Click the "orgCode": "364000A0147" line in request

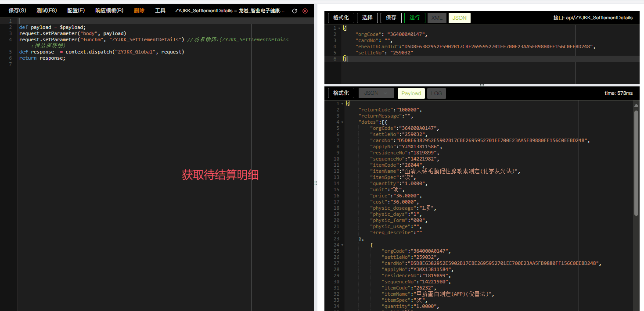(x=391, y=34)
